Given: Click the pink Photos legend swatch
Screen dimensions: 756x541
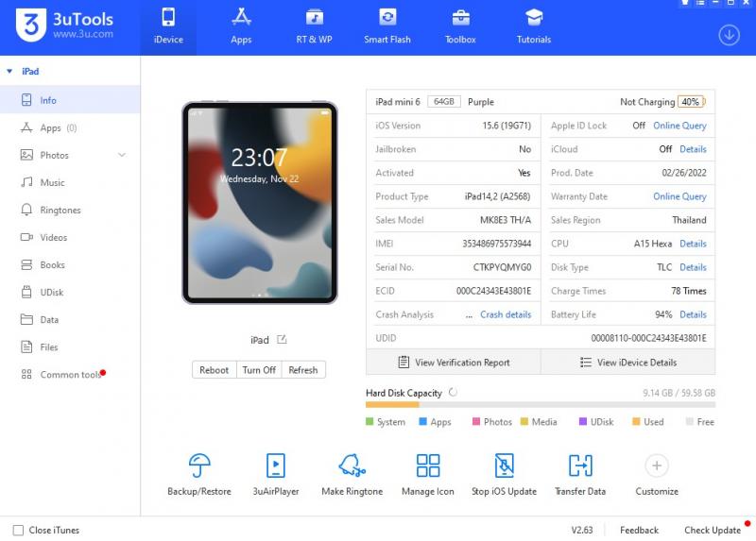Looking at the screenshot, I should point(476,421).
